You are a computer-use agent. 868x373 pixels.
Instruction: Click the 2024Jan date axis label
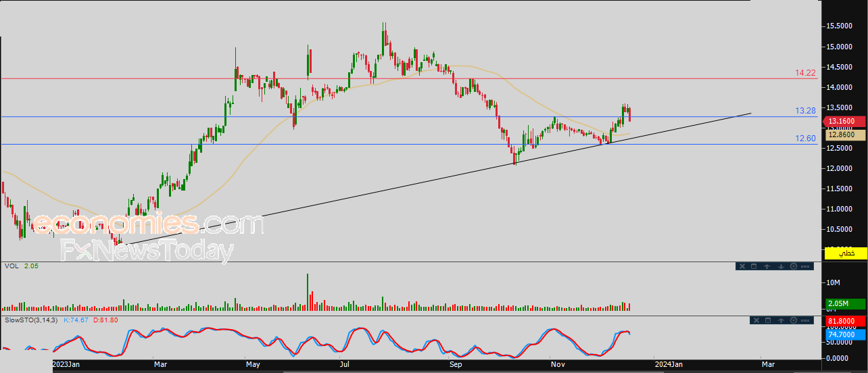tap(668, 365)
